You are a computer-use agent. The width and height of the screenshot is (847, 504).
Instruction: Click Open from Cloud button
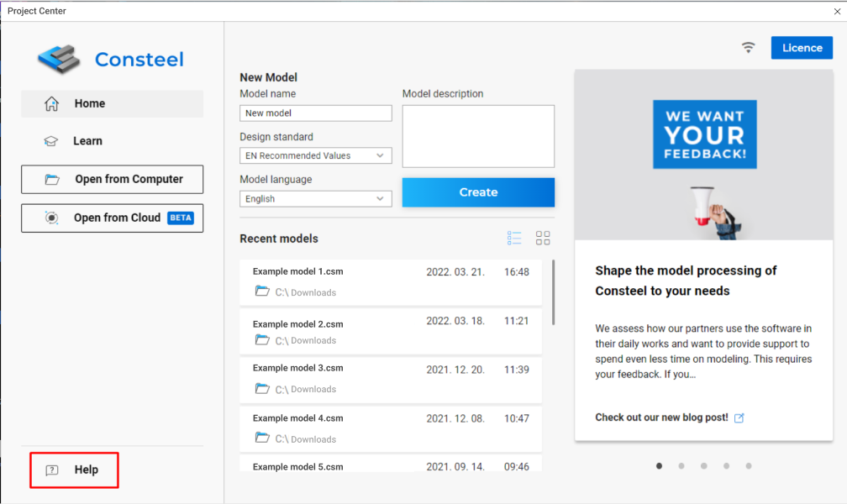[113, 218]
